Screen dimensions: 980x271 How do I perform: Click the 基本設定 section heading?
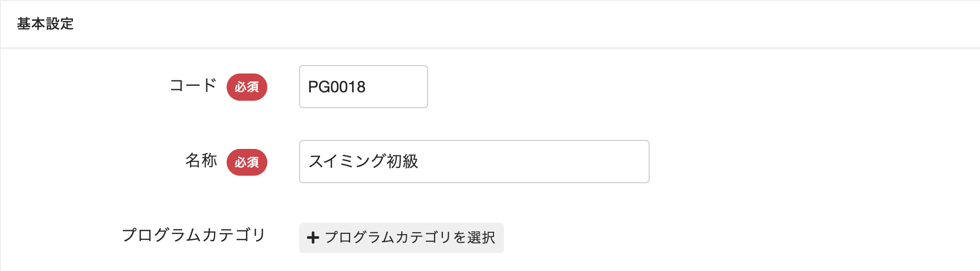pos(45,24)
